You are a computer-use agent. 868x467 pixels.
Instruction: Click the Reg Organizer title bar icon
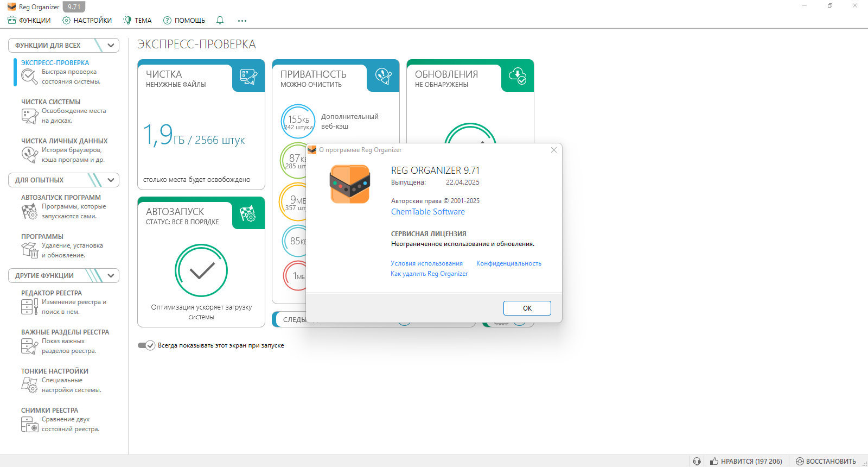[11, 7]
